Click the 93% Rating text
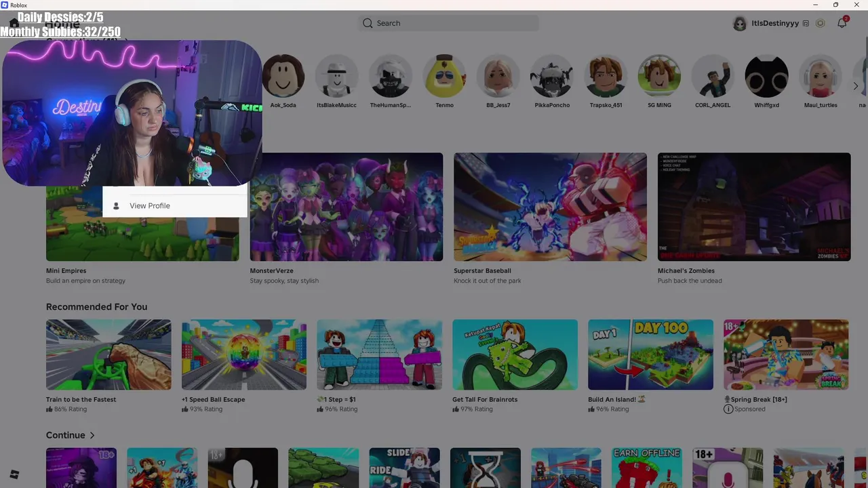This screenshot has height=488, width=868. click(x=206, y=409)
